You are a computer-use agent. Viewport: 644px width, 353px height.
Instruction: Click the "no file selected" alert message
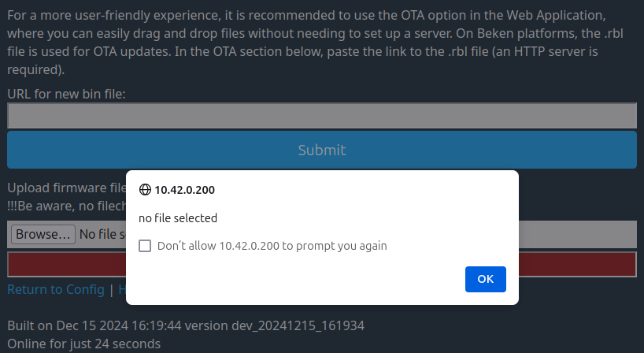coord(178,217)
